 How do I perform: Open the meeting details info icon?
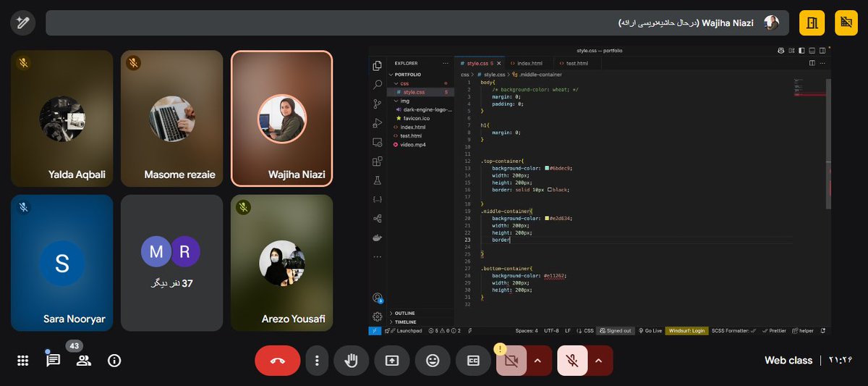click(x=114, y=360)
